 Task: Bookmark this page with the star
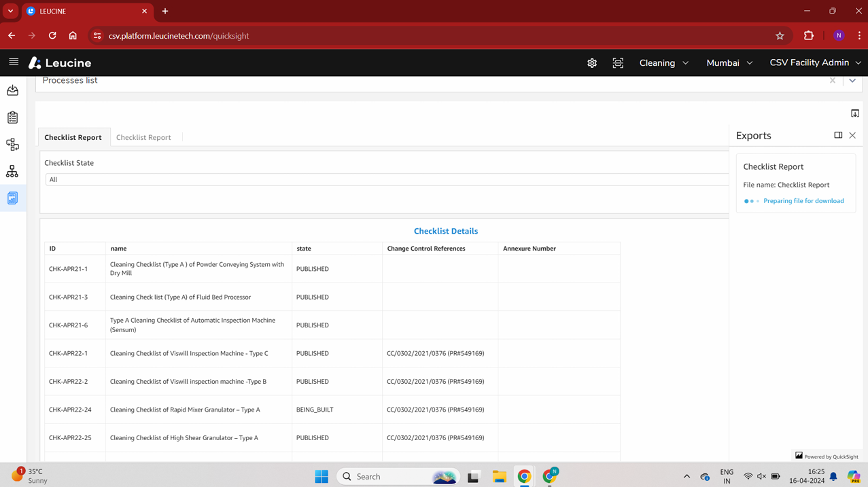click(x=780, y=36)
